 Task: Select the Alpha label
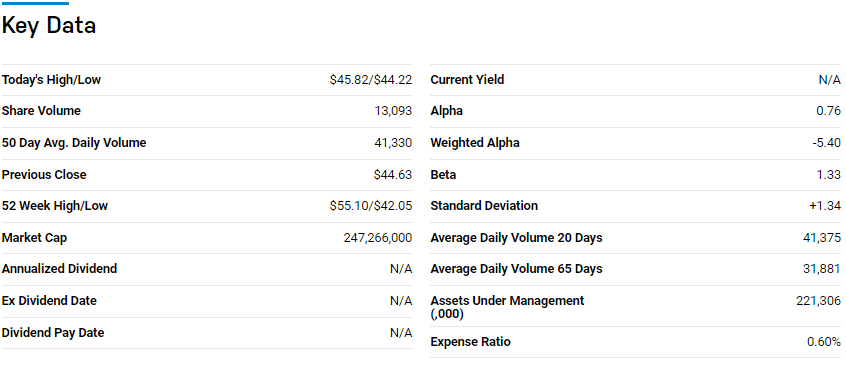point(447,111)
